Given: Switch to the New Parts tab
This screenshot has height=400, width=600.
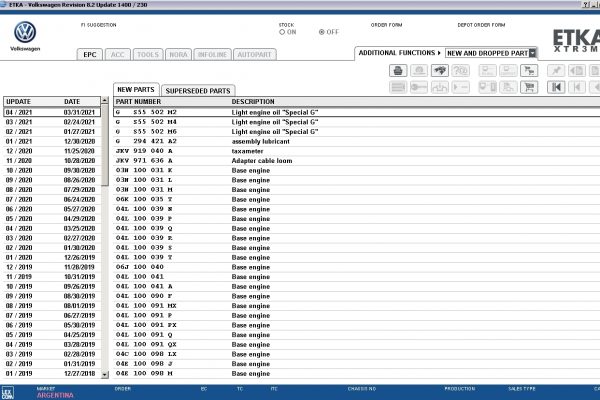Looking at the screenshot, I should pos(136,90).
